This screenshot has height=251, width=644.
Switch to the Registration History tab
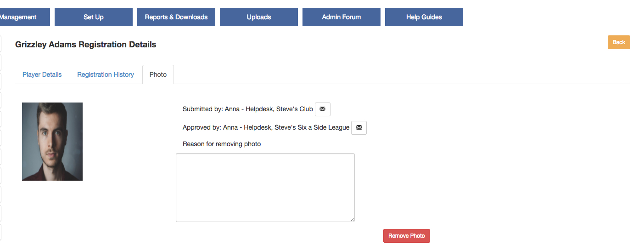tap(106, 74)
